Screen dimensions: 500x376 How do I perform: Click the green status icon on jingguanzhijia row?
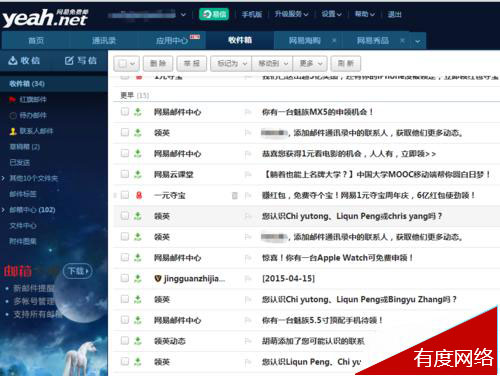[x=138, y=278]
